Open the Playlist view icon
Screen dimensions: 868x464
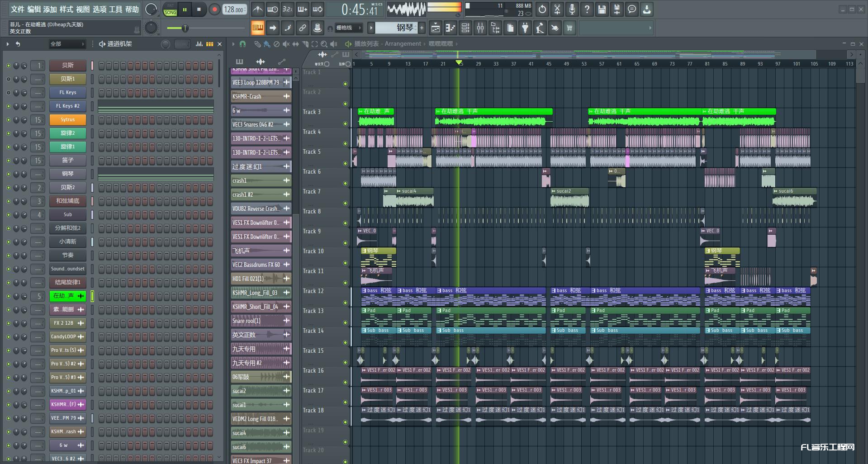pyautogui.click(x=435, y=28)
